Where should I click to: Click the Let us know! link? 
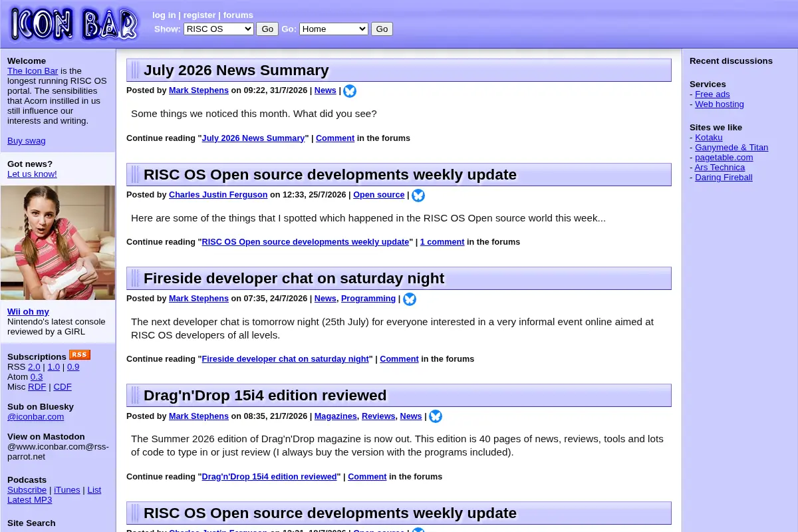pos(32,174)
